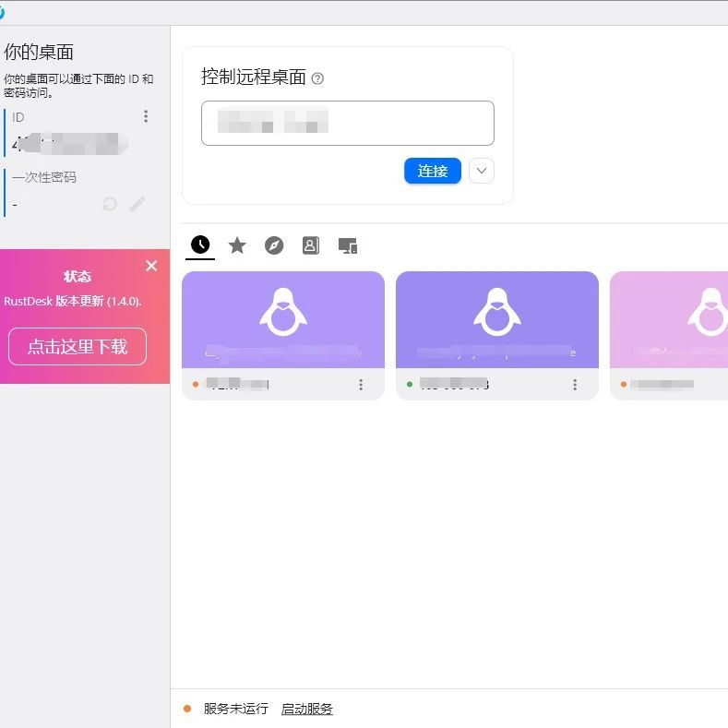Click the 启动服务 start service link
Image resolution: width=728 pixels, height=728 pixels.
tap(307, 709)
